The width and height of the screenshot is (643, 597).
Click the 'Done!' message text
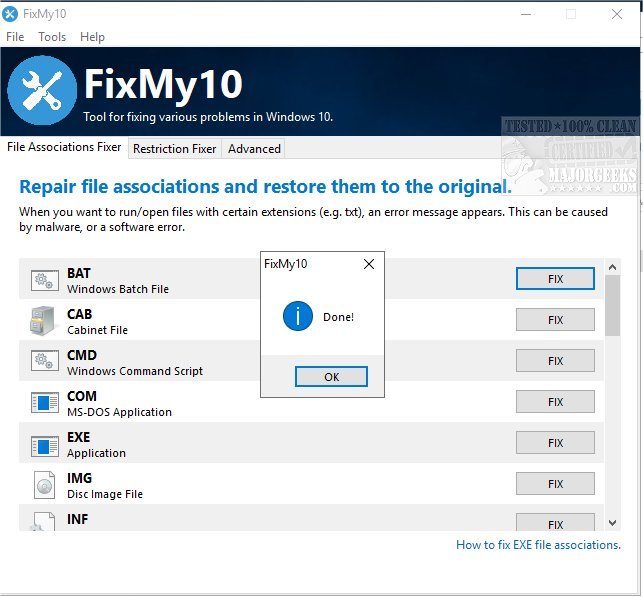(338, 317)
